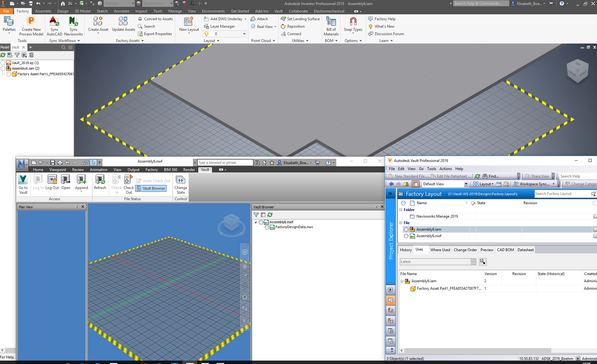Click the filter icon in Inventor Vault browser
Image resolution: width=597 pixels, height=364 pixels.
(17, 55)
